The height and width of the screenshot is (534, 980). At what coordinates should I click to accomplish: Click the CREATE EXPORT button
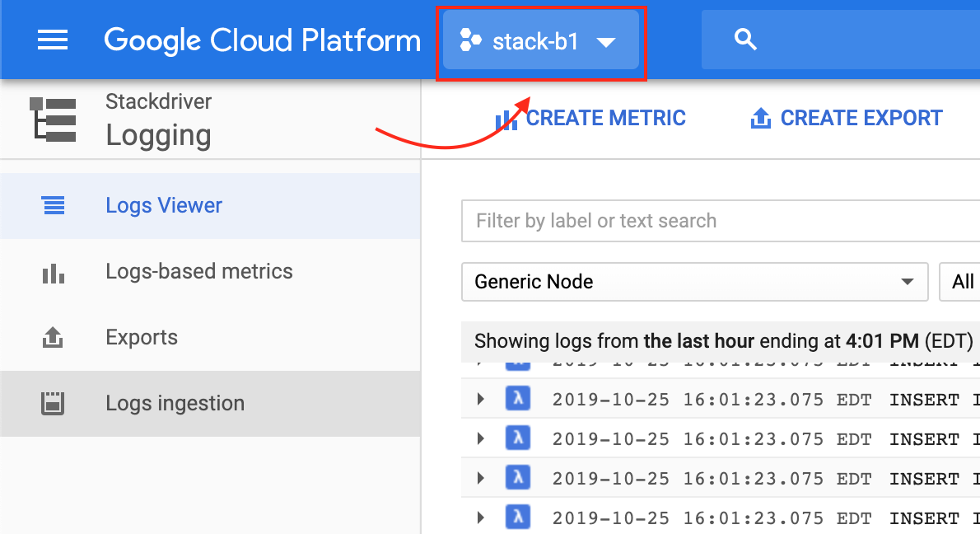(x=847, y=118)
